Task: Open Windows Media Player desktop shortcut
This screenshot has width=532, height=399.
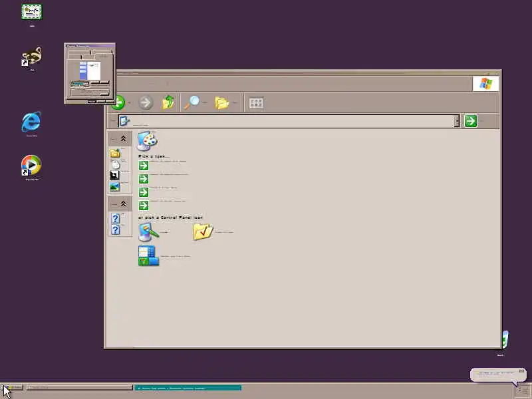Action: (x=31, y=165)
